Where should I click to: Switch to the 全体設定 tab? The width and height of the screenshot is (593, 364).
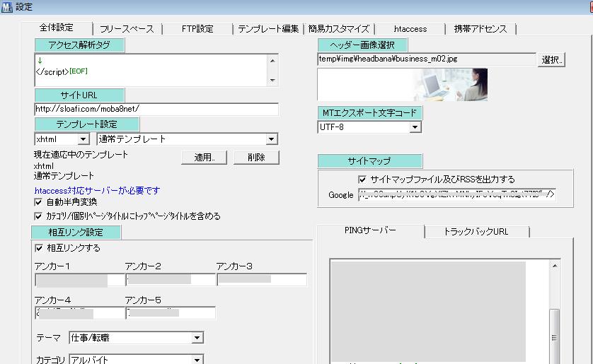click(57, 28)
